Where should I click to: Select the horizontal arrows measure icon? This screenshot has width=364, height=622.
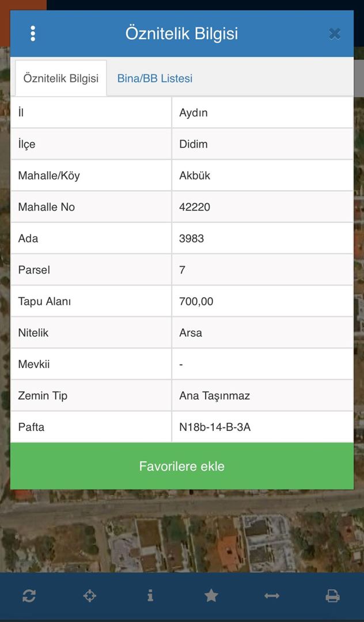[x=272, y=596]
